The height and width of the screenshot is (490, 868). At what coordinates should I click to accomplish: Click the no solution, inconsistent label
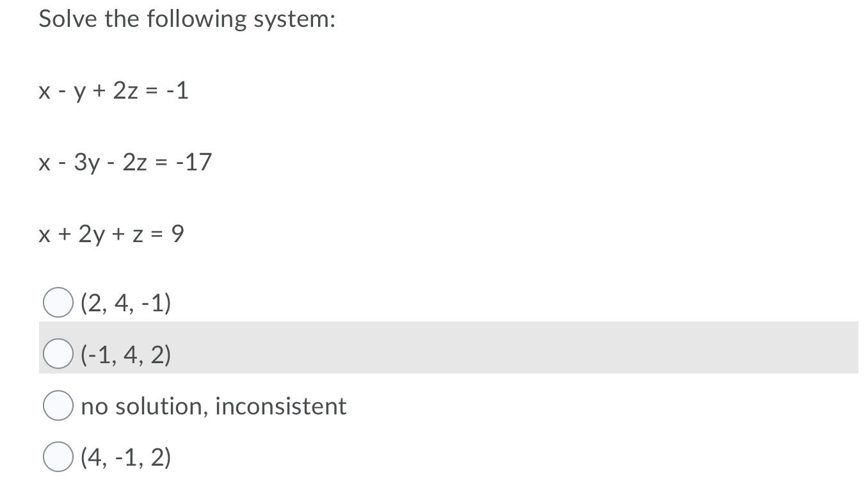213,404
